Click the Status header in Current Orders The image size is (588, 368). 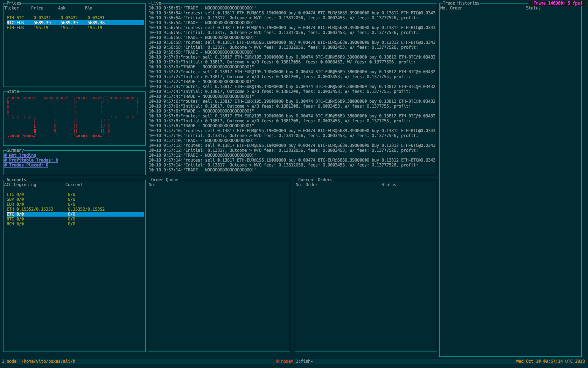(389, 185)
